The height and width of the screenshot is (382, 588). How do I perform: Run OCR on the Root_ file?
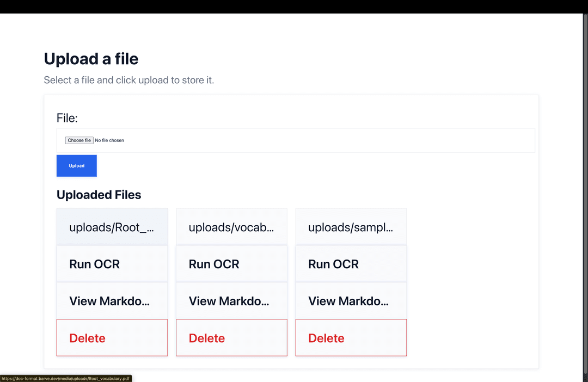pos(112,264)
